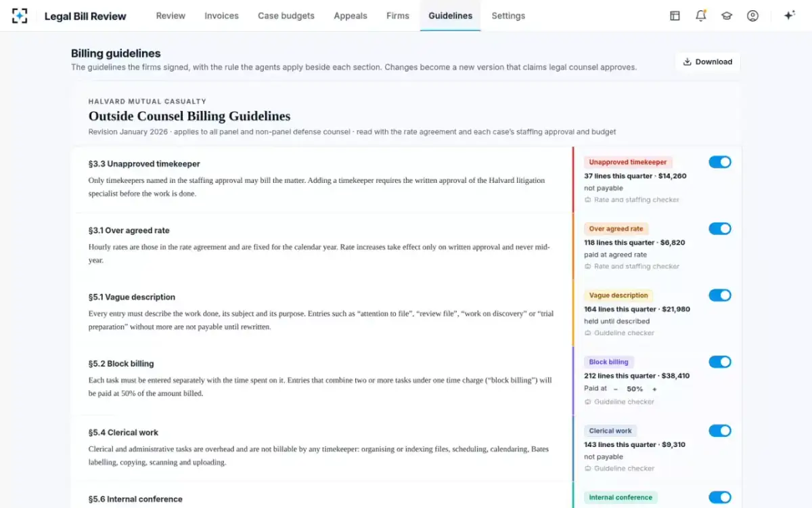Screen dimensions: 812x508
Task: Click the Clerical work tag
Action: 610,431
